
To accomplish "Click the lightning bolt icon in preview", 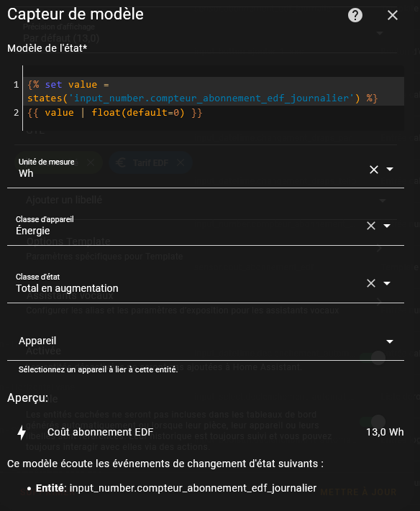I will (22, 433).
